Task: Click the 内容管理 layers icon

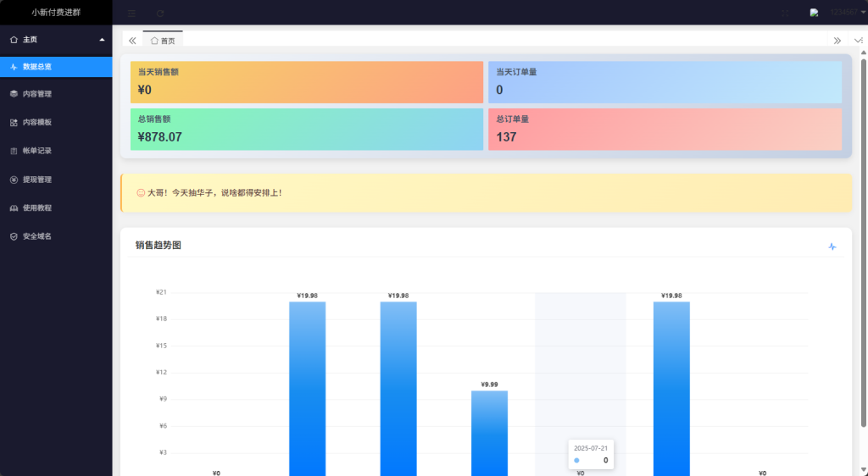Action: click(14, 94)
